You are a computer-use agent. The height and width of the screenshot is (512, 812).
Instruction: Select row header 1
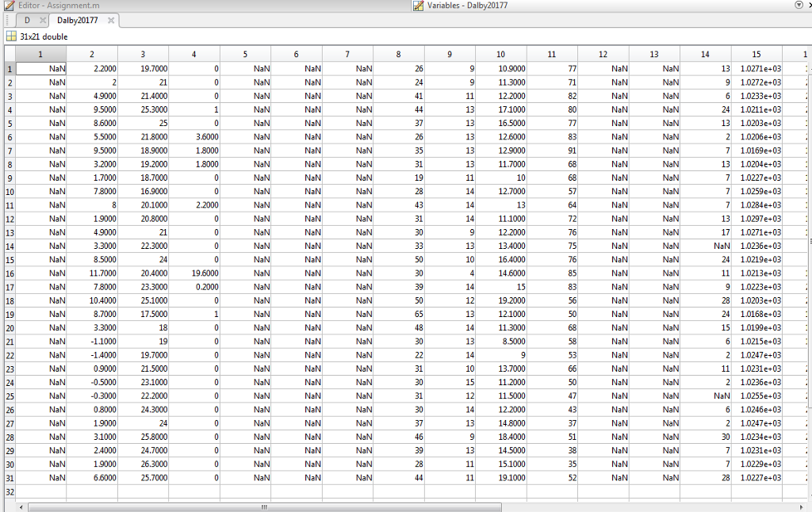click(x=10, y=69)
